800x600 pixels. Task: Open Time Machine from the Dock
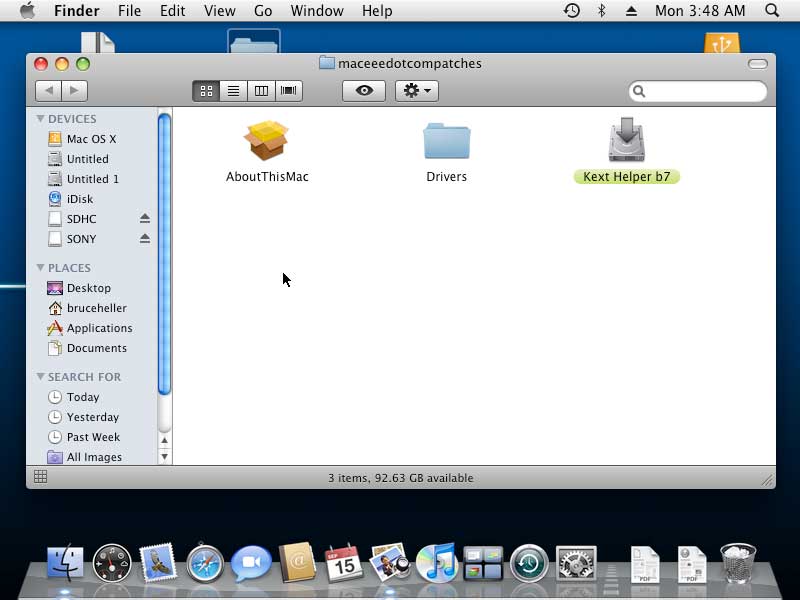coord(529,563)
